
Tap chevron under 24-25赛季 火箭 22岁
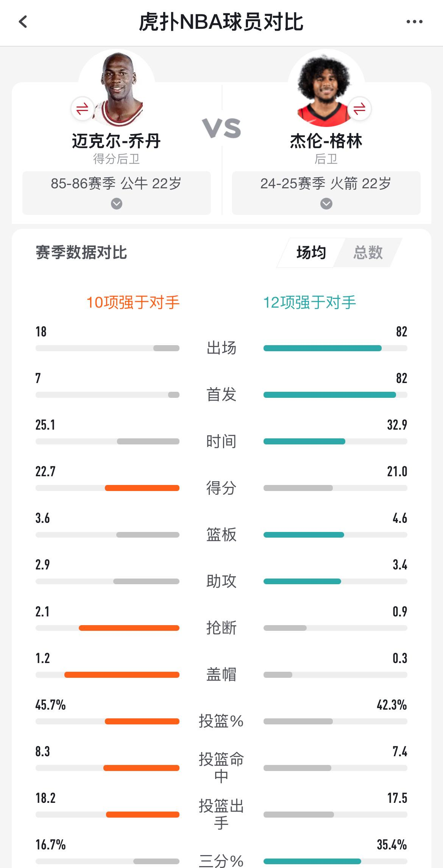tap(326, 204)
